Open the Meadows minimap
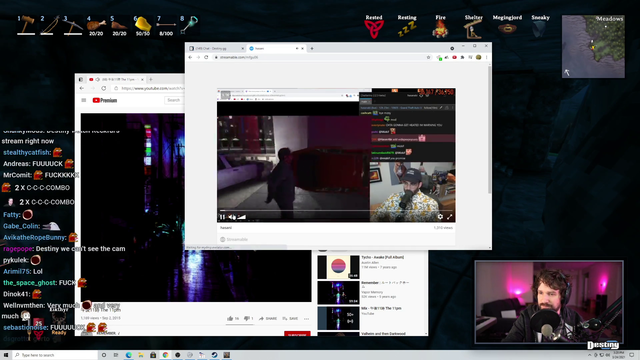Image resolution: width=640 pixels, height=360 pixels. (x=593, y=47)
